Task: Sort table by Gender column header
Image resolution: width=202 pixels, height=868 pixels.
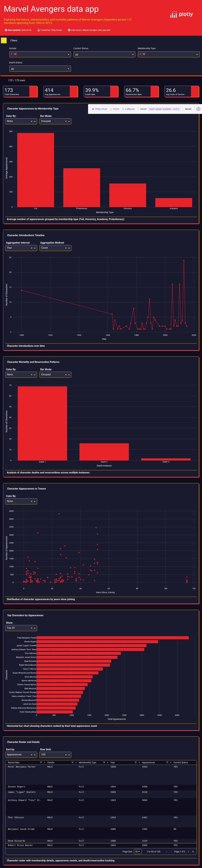Action: (51, 762)
